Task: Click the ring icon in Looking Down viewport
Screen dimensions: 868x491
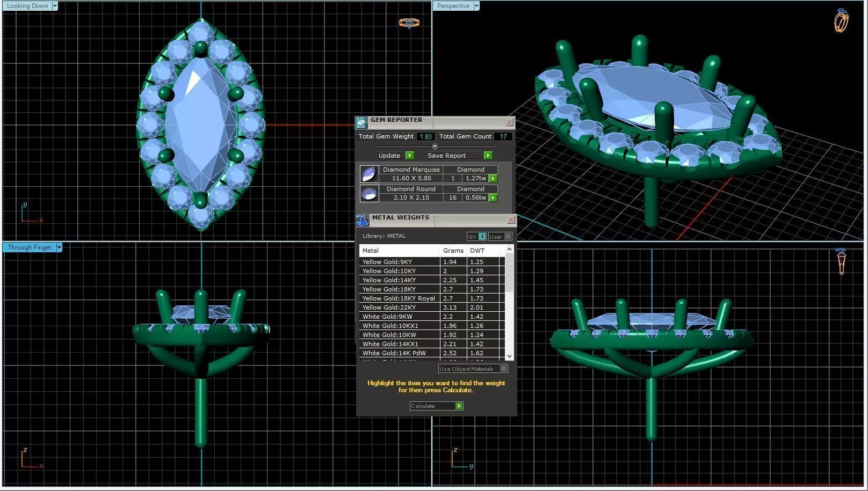Action: tap(409, 23)
